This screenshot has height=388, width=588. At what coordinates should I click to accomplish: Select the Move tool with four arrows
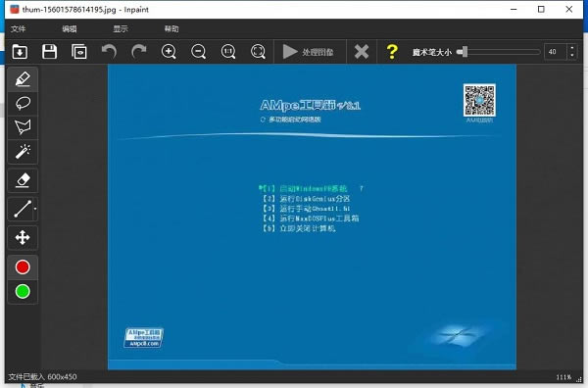(23, 237)
